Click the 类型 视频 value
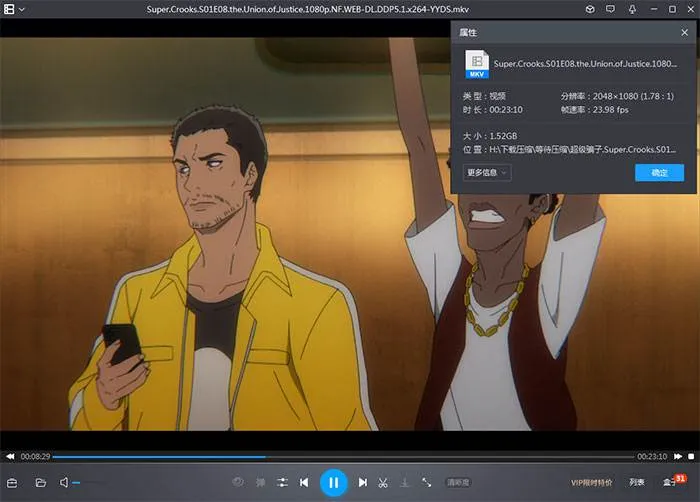The image size is (700, 502). tap(497, 96)
